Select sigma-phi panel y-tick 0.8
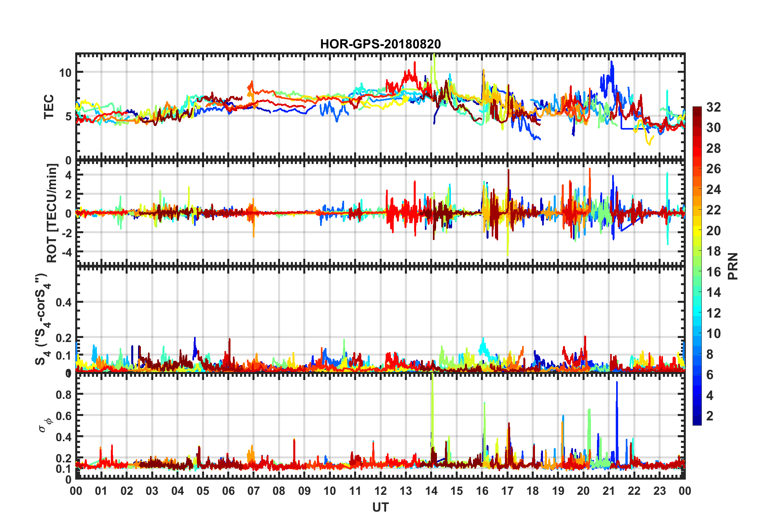The width and height of the screenshot is (761, 532). pos(64,394)
